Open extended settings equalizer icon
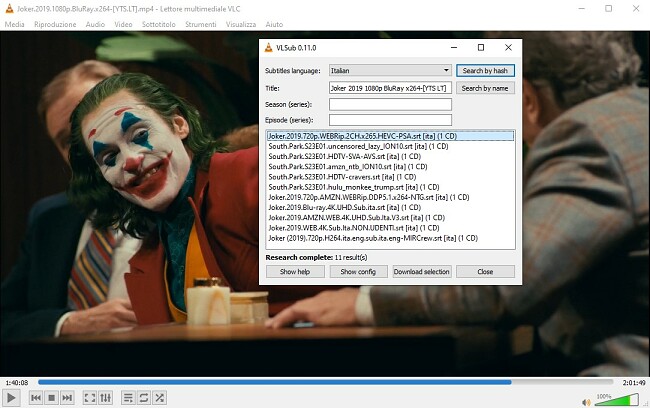The height and width of the screenshot is (408, 650). coord(105,398)
